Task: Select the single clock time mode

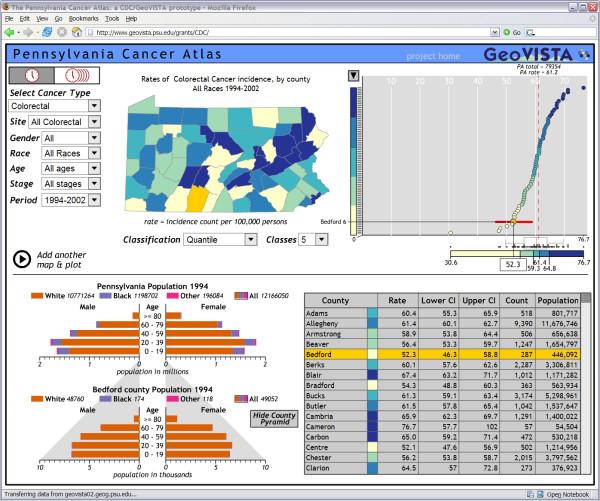Action: point(32,75)
